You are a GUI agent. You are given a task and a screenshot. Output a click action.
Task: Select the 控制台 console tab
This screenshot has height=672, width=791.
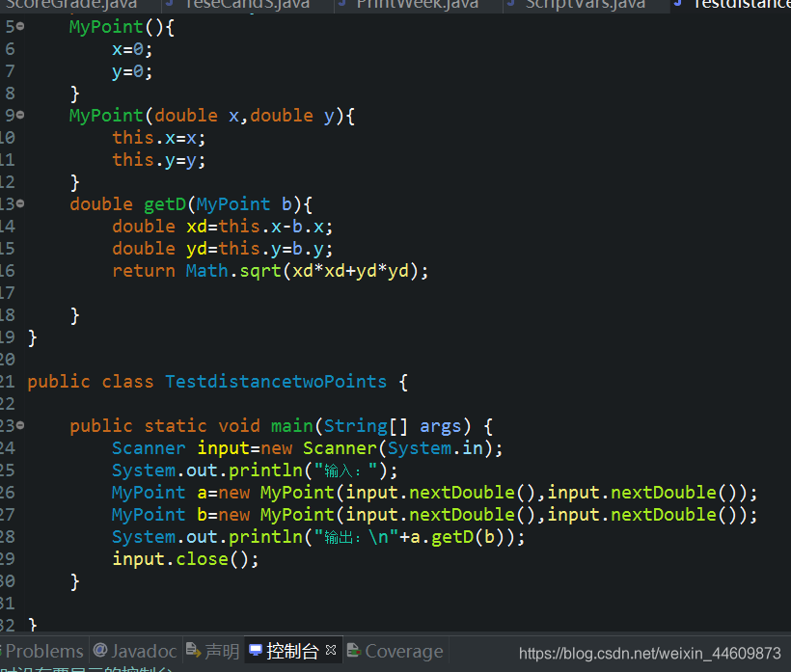pyautogui.click(x=292, y=651)
